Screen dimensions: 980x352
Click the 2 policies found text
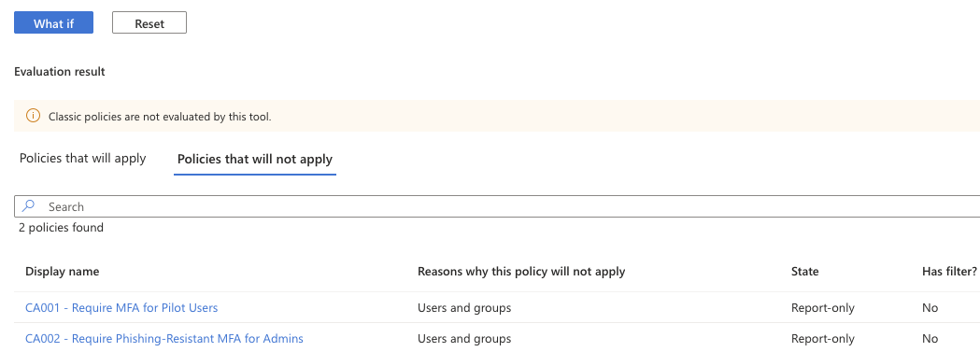point(62,228)
